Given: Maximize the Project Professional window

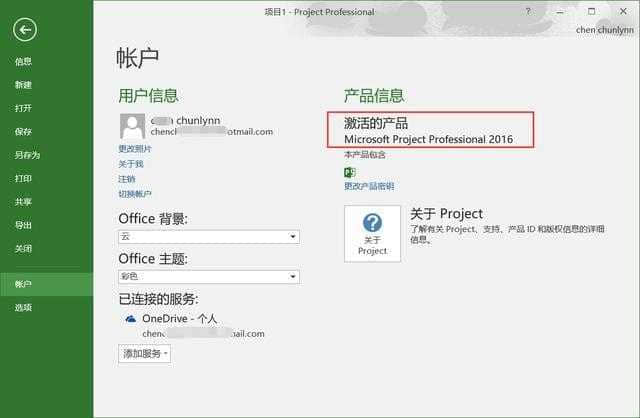Looking at the screenshot, I should click(x=591, y=11).
